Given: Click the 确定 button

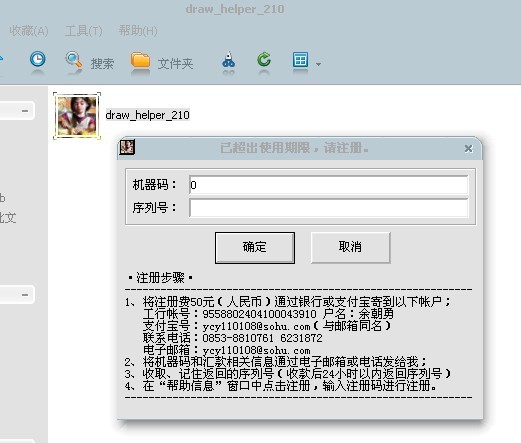Looking at the screenshot, I should (255, 248).
